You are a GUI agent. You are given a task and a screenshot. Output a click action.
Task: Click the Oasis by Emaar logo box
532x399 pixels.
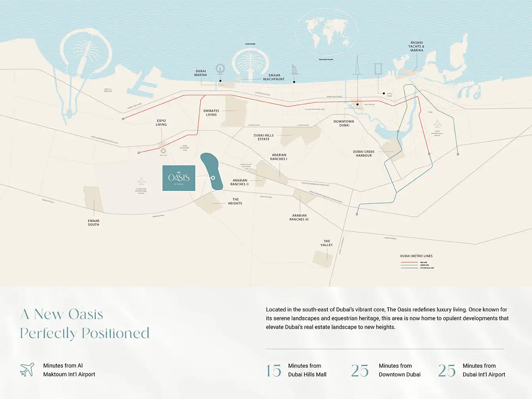[x=179, y=178]
